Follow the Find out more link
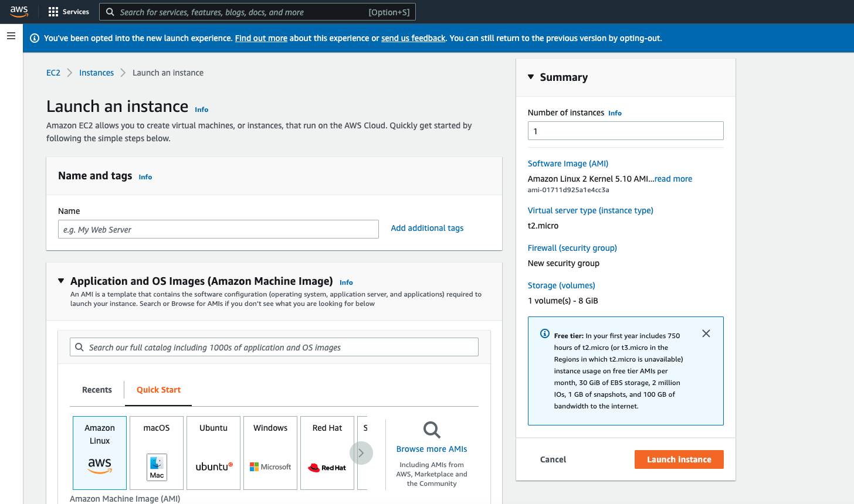854x504 pixels. [261, 38]
